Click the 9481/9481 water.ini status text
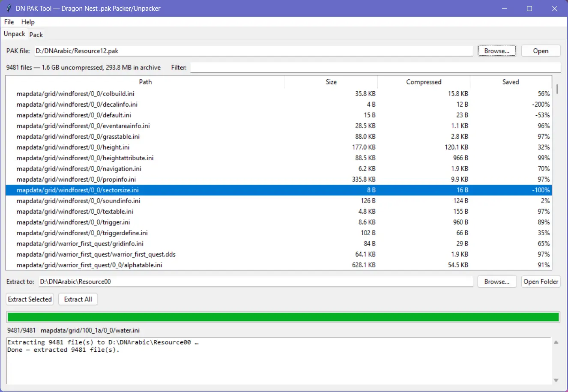 (73, 330)
